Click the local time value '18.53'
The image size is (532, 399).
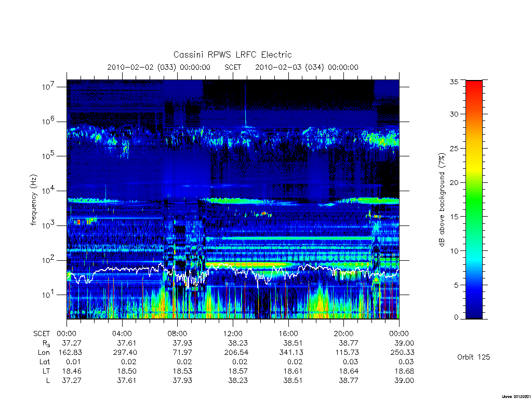click(182, 371)
